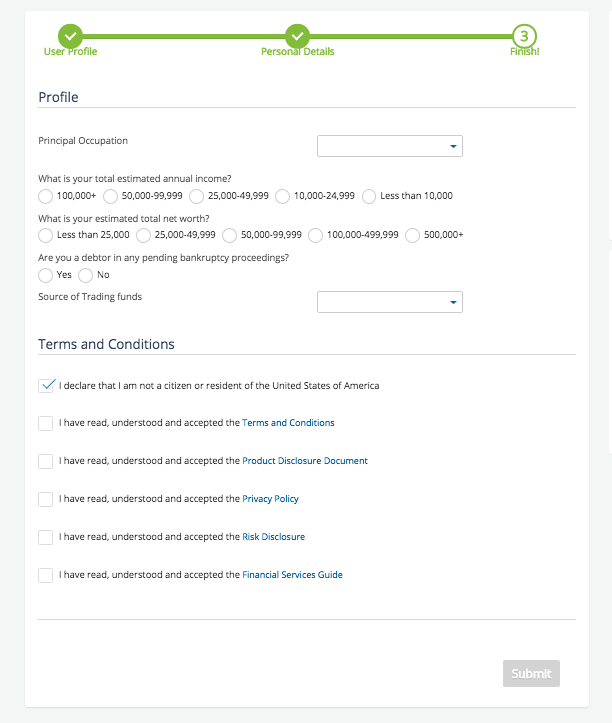
Task: Select annual income Less than 10,000
Action: point(369,196)
